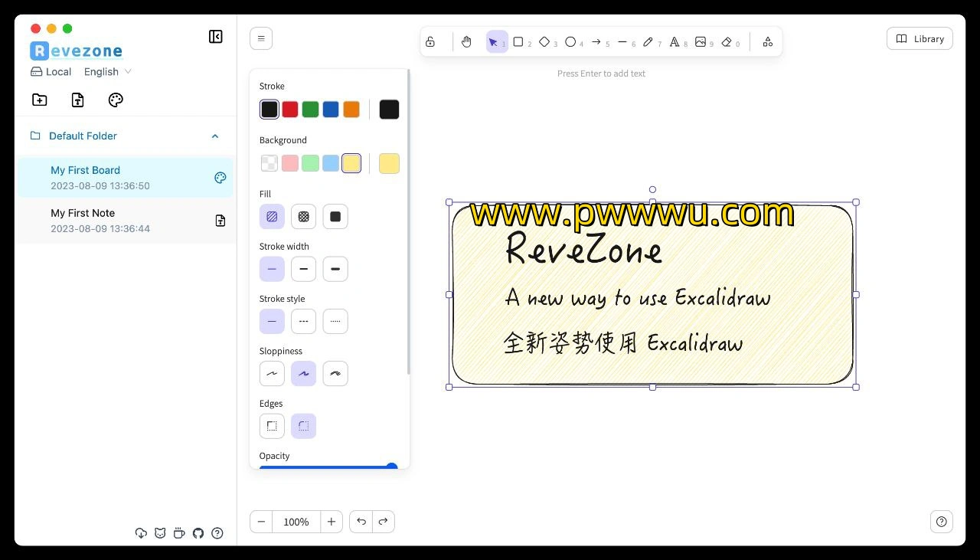
Task: Open My First Board entry
Action: [125, 178]
